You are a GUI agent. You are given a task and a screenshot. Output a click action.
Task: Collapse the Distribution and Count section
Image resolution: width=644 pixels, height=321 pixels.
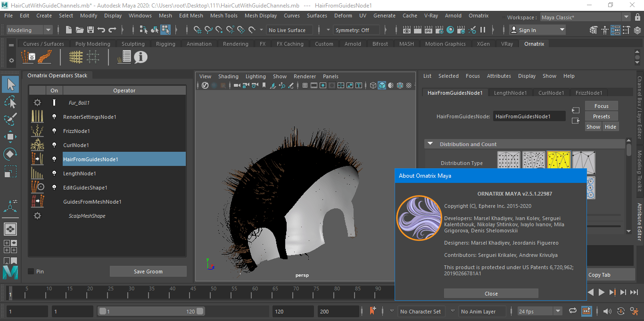430,144
